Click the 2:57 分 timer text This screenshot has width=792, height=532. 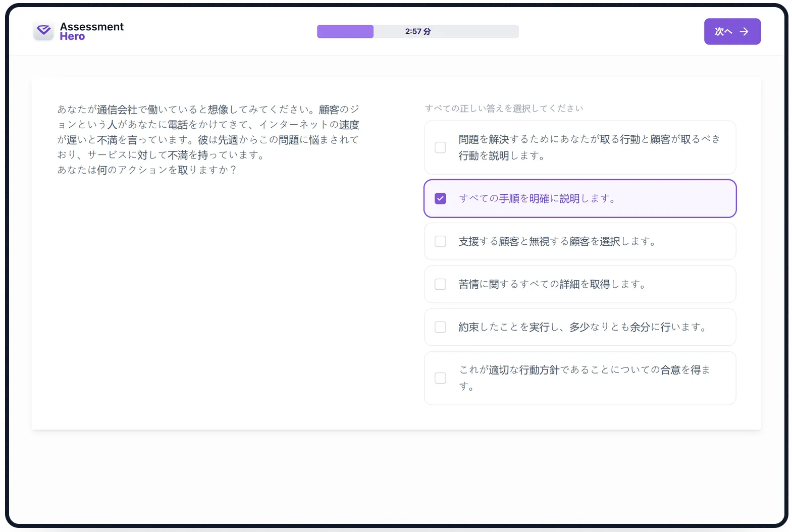(417, 31)
